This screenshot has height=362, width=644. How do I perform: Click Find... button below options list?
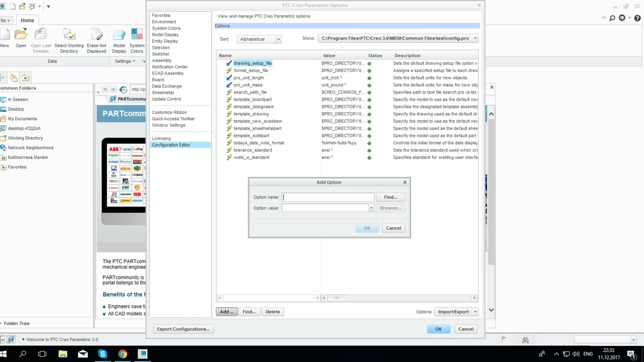point(249,312)
